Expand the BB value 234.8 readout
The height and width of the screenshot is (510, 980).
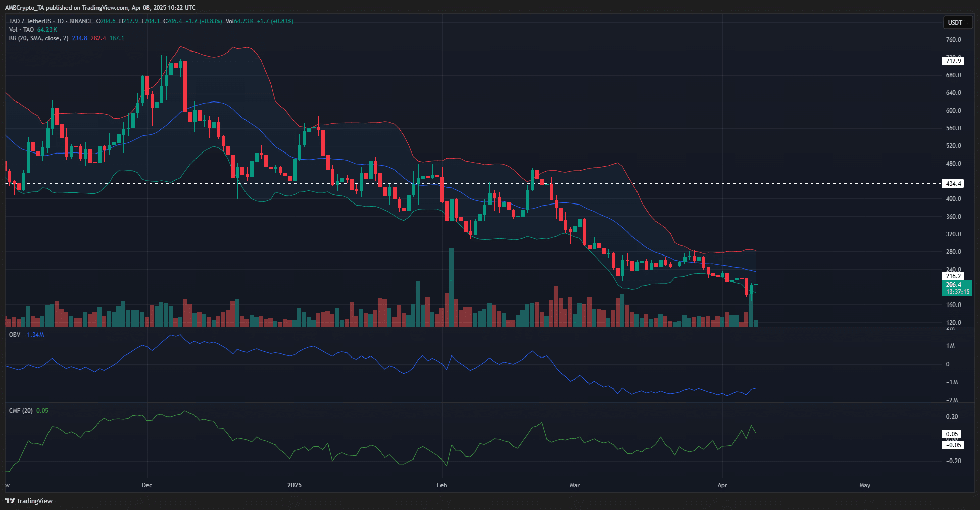[79, 38]
